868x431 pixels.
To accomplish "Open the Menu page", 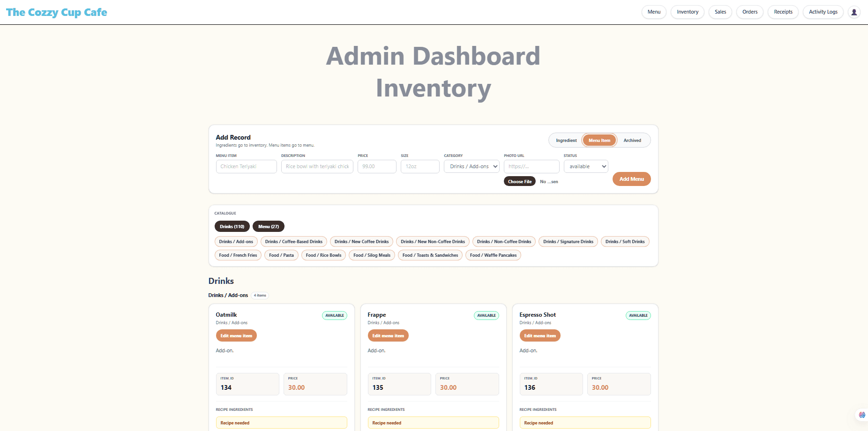I will pyautogui.click(x=654, y=12).
